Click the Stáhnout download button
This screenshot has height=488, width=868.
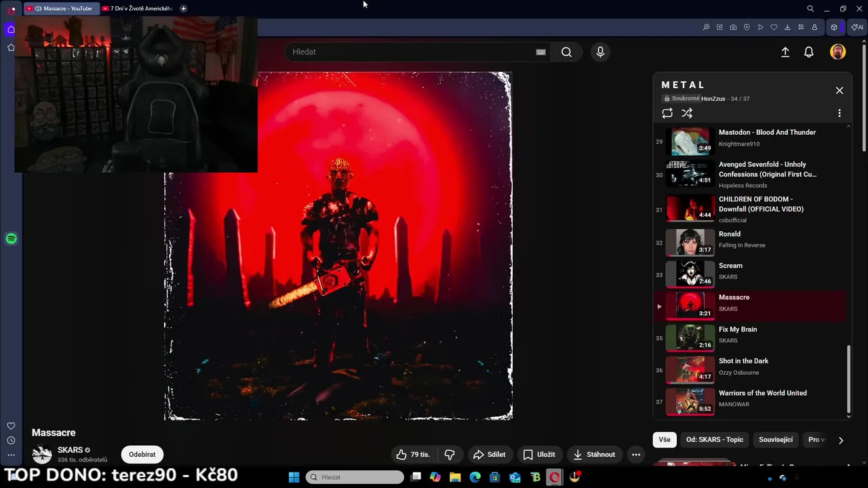tap(594, 455)
